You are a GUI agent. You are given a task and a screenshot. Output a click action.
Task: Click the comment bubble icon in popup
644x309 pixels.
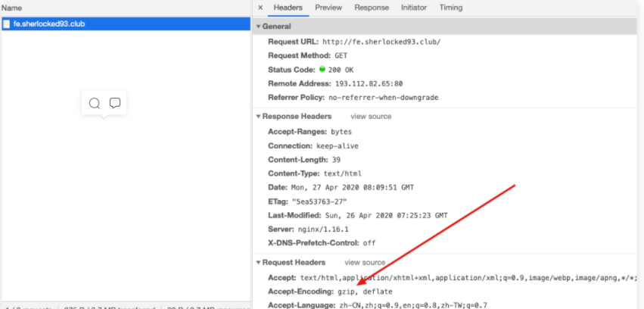pyautogui.click(x=114, y=103)
